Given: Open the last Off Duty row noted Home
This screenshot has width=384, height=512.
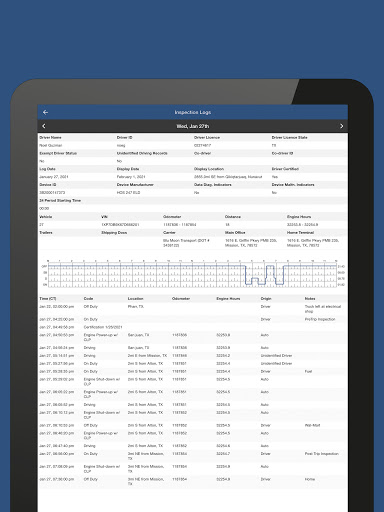Looking at the screenshot, I should 193,481.
